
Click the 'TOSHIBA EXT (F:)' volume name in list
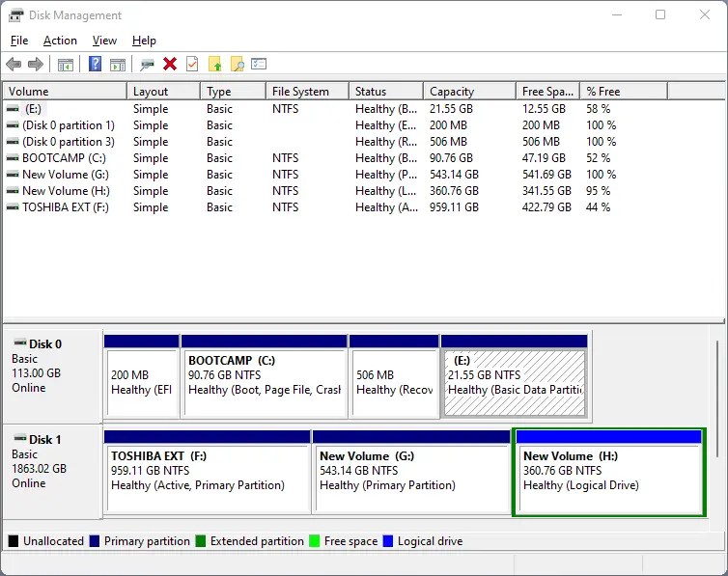pyautogui.click(x=66, y=207)
